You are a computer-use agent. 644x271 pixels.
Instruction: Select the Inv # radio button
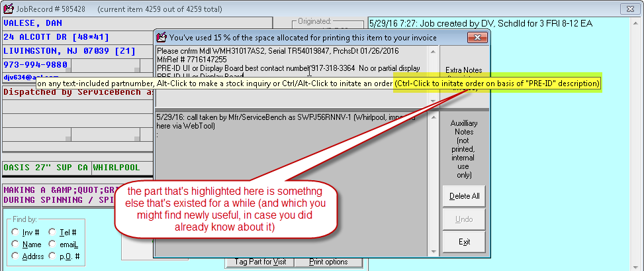tap(15, 232)
